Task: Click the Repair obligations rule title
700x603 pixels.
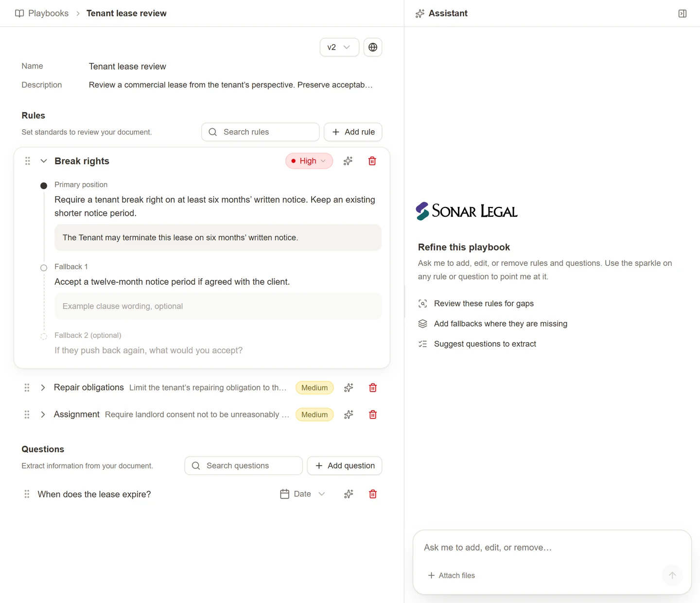Action: coord(89,387)
